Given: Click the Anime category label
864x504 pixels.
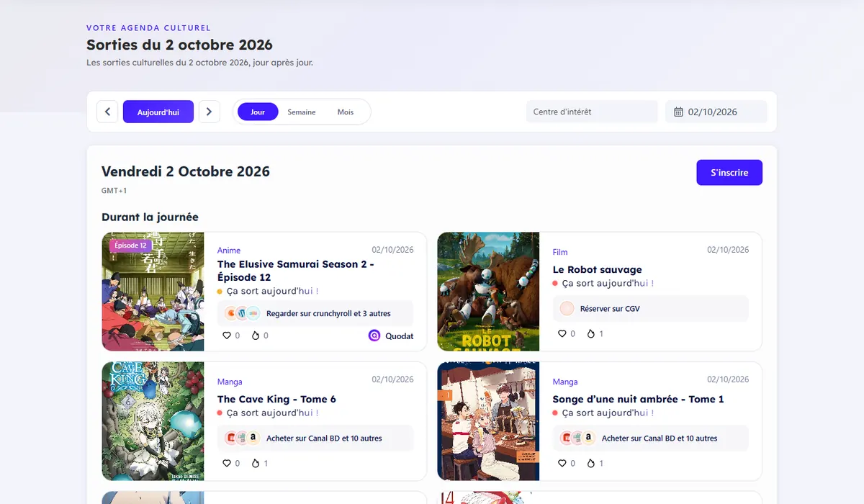Looking at the screenshot, I should (229, 251).
